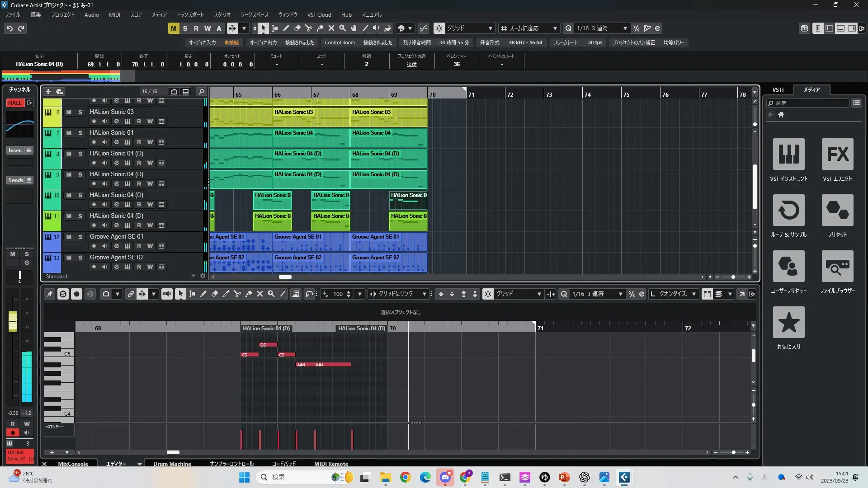Select the Glue tool in main toolbar
Image resolution: width=868 pixels, height=488 pixels.
click(320, 28)
